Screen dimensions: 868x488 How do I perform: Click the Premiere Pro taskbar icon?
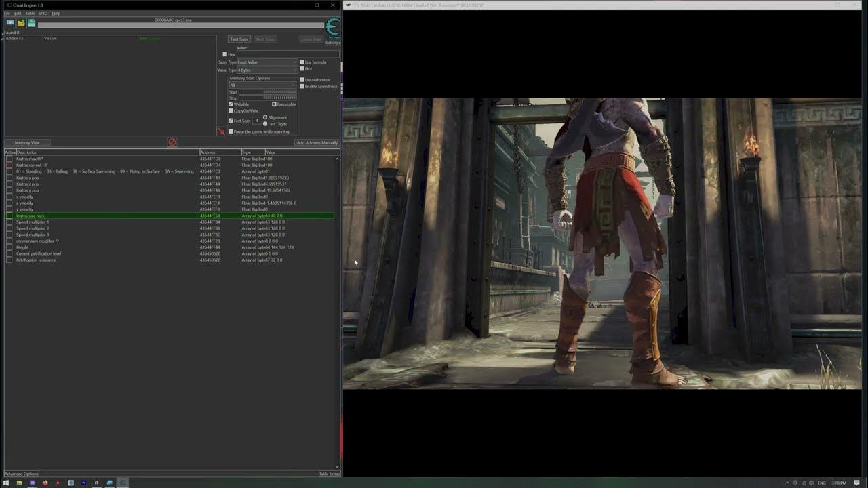pyautogui.click(x=83, y=483)
